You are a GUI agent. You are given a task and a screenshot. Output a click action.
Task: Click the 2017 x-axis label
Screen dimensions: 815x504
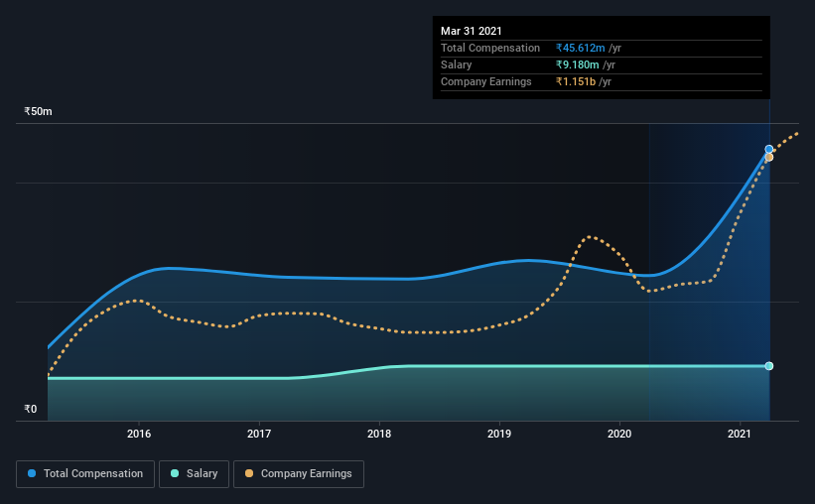click(259, 434)
